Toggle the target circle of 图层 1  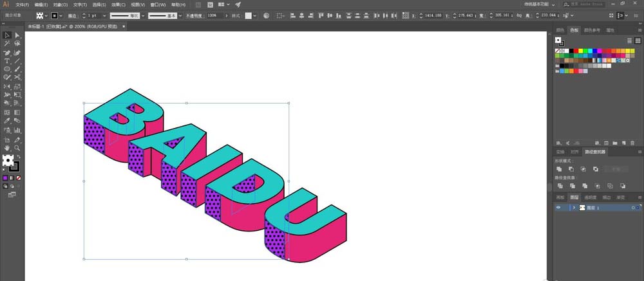click(x=633, y=208)
